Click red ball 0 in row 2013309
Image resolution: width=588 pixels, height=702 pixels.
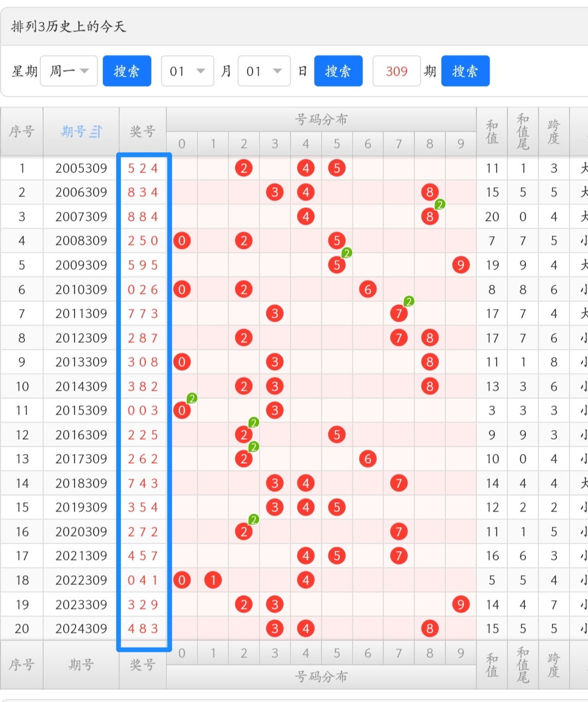point(182,362)
